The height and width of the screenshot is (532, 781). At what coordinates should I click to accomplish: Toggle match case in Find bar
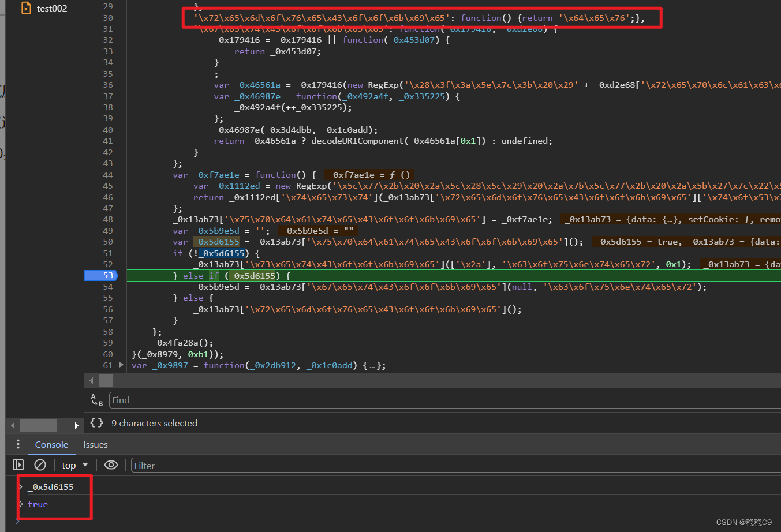(x=97, y=400)
